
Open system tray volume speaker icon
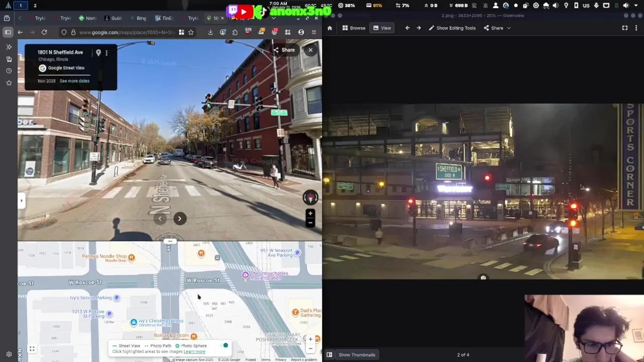click(x=626, y=6)
